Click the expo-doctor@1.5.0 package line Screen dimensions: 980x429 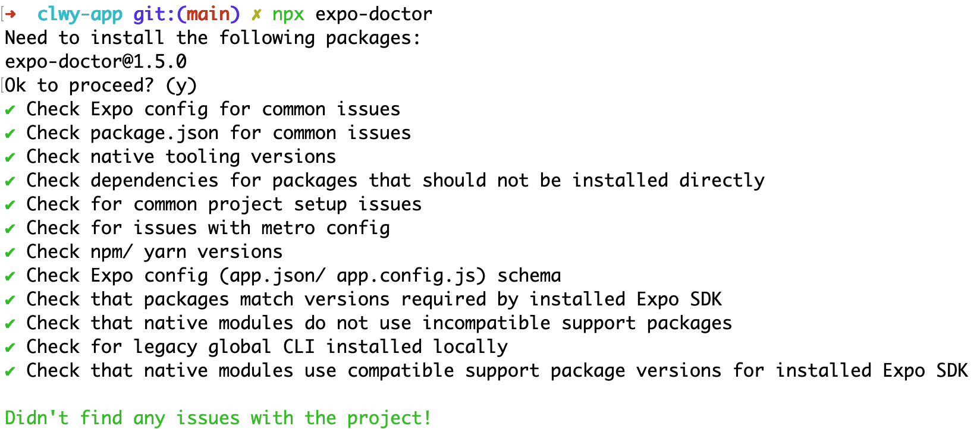(96, 62)
